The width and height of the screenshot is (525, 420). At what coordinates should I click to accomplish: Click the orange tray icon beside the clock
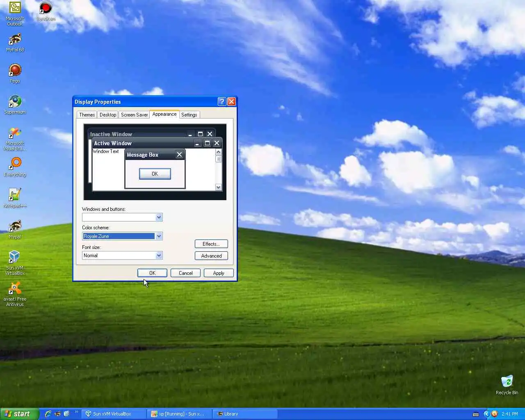494,414
